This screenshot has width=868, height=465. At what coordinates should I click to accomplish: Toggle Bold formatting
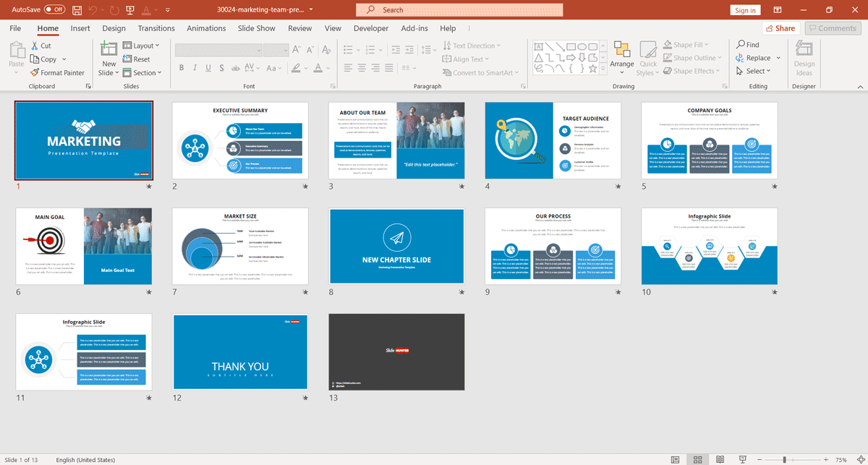tap(182, 68)
